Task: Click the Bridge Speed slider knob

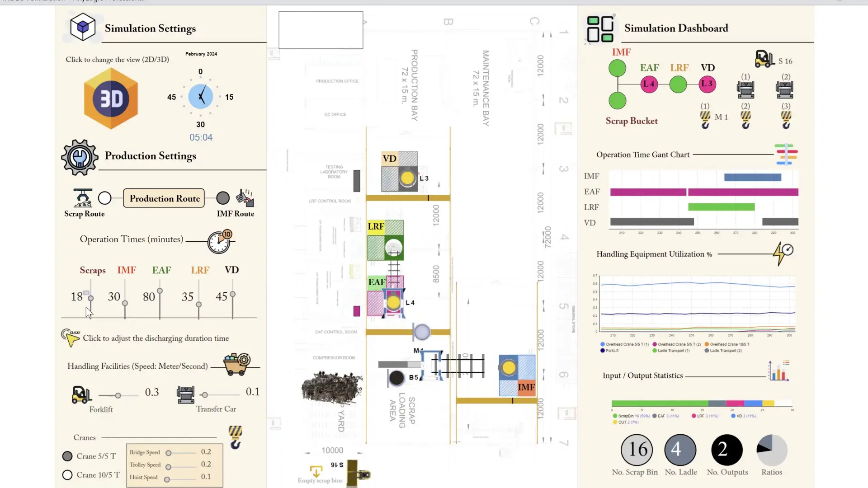Action: tap(168, 453)
